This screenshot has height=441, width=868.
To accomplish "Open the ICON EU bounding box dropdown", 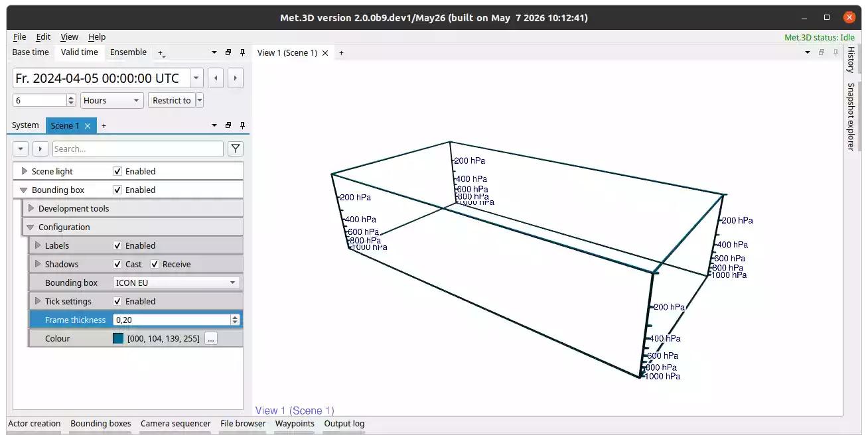I will (x=177, y=283).
